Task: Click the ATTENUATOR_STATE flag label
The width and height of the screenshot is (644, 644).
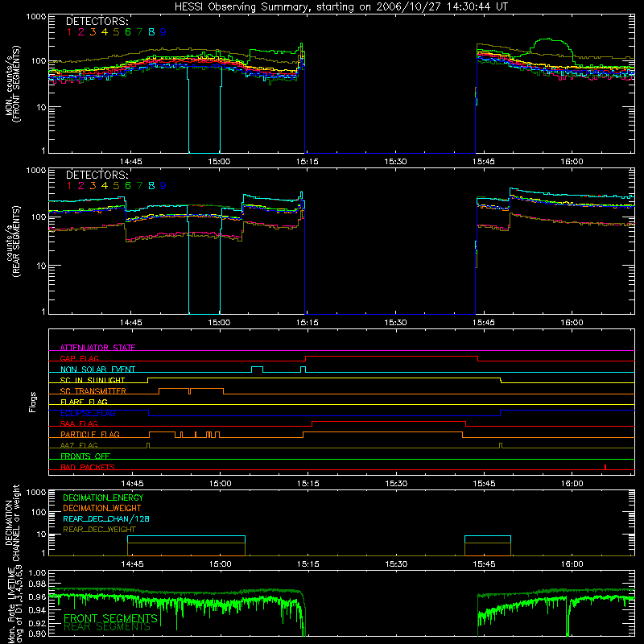Action: coord(97,348)
